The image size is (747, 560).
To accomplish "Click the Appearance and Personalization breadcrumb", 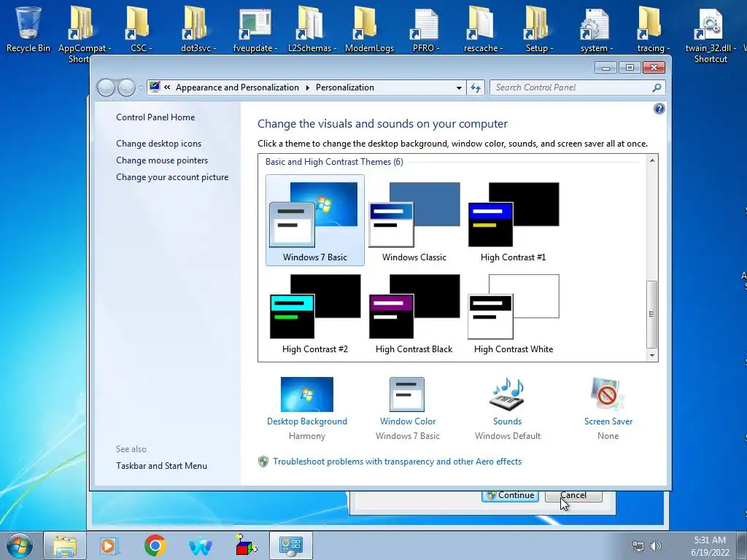I will coord(237,87).
